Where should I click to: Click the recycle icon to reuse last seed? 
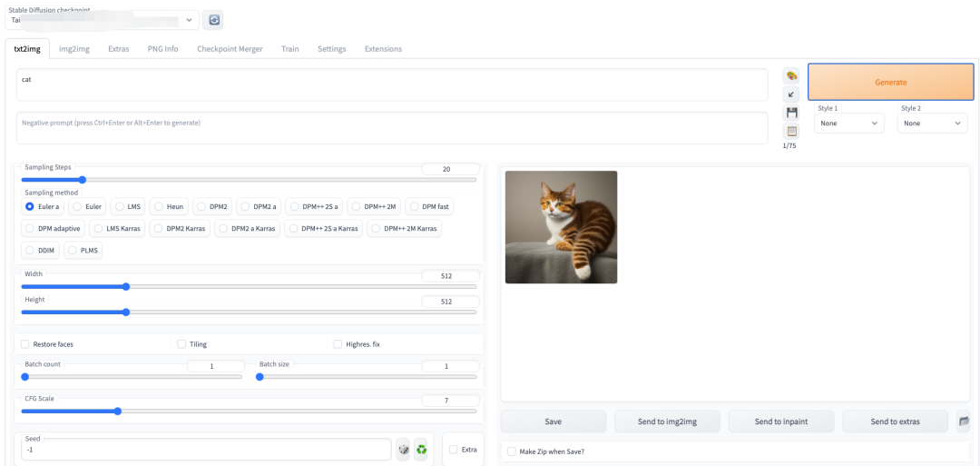pos(420,449)
